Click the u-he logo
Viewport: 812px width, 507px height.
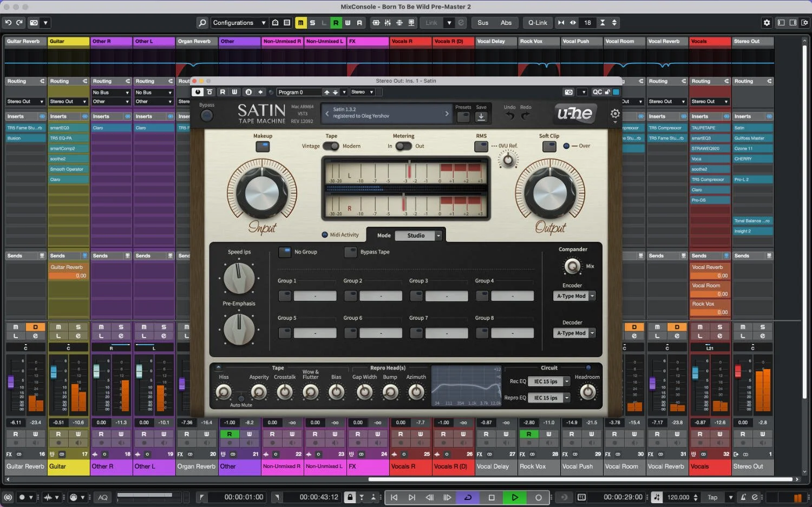(x=575, y=113)
